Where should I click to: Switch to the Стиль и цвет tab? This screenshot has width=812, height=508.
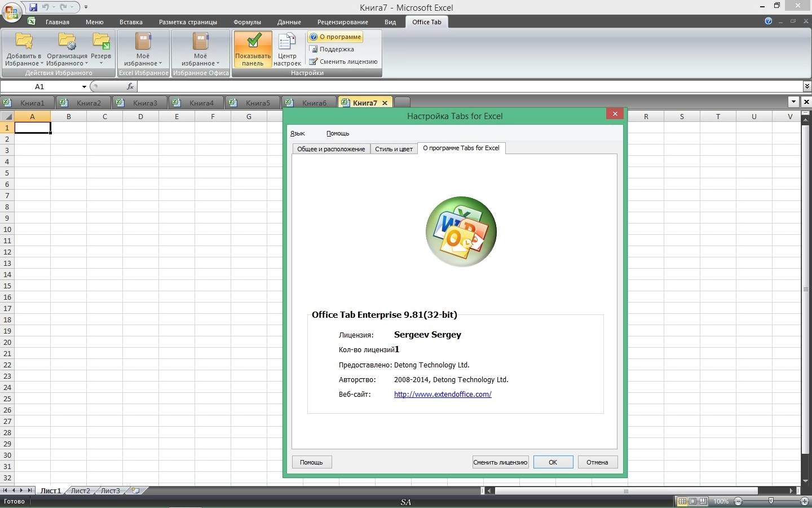pos(394,149)
